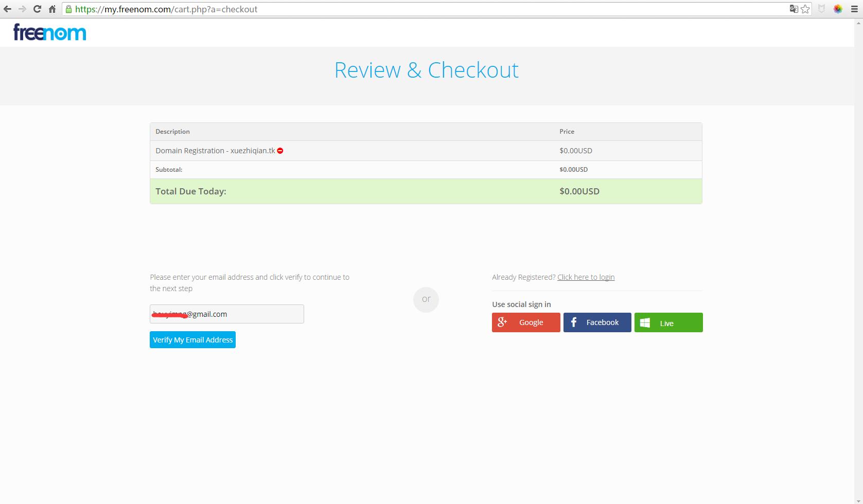Remove xuezhiqian.tk domain from cart

(280, 151)
